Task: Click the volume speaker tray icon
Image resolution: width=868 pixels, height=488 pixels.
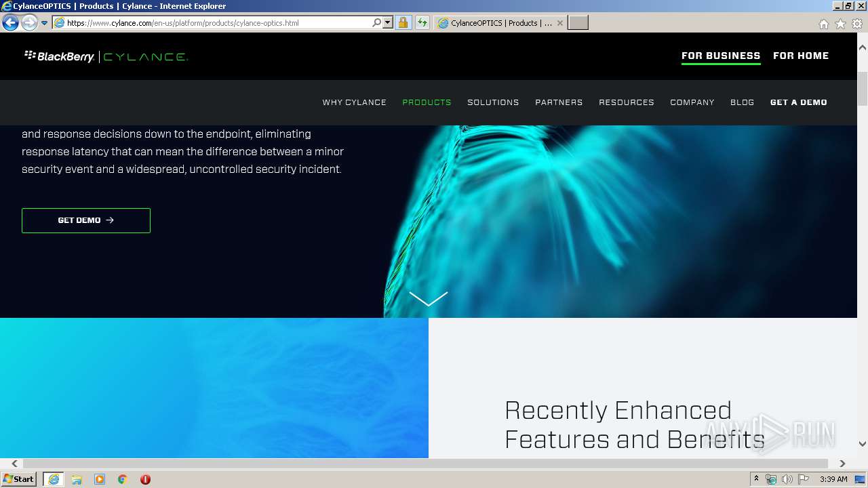Action: (787, 479)
